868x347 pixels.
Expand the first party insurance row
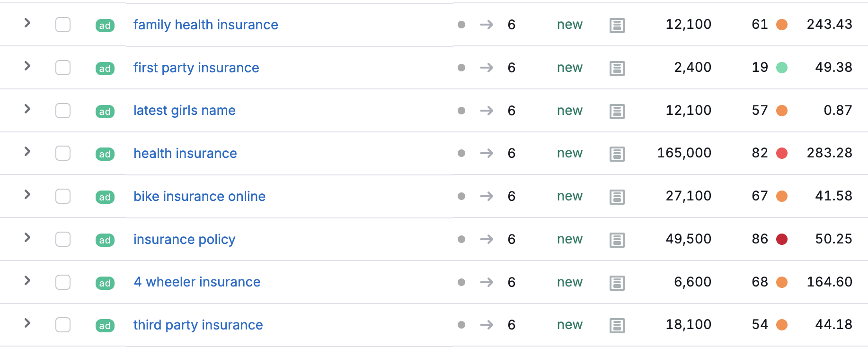click(x=27, y=66)
